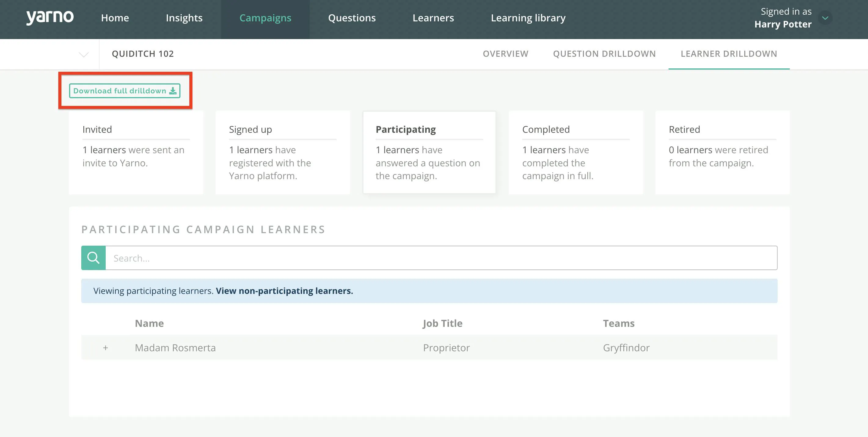Open the Harry Potter account dropdown arrow

click(x=825, y=18)
